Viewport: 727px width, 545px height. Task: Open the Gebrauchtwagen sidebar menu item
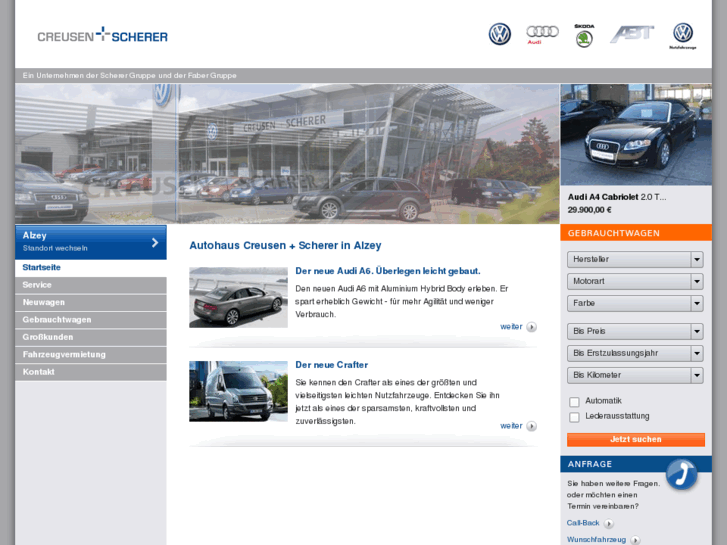(91, 320)
